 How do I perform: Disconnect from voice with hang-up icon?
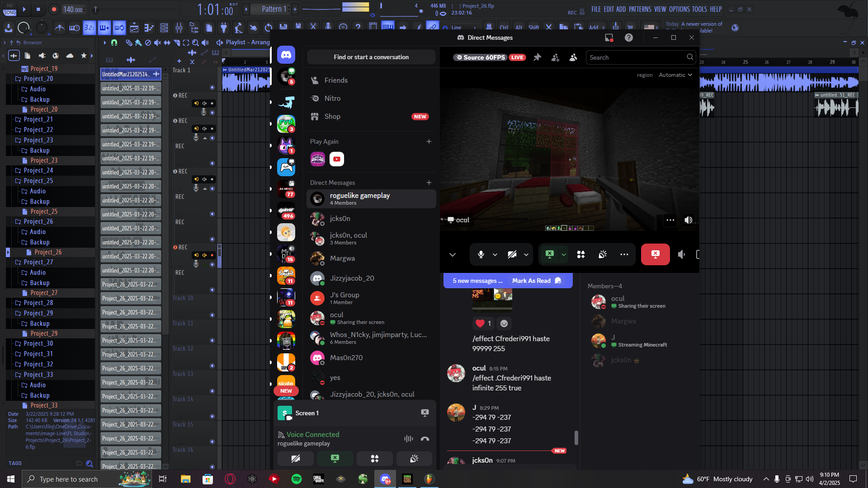pos(425,439)
